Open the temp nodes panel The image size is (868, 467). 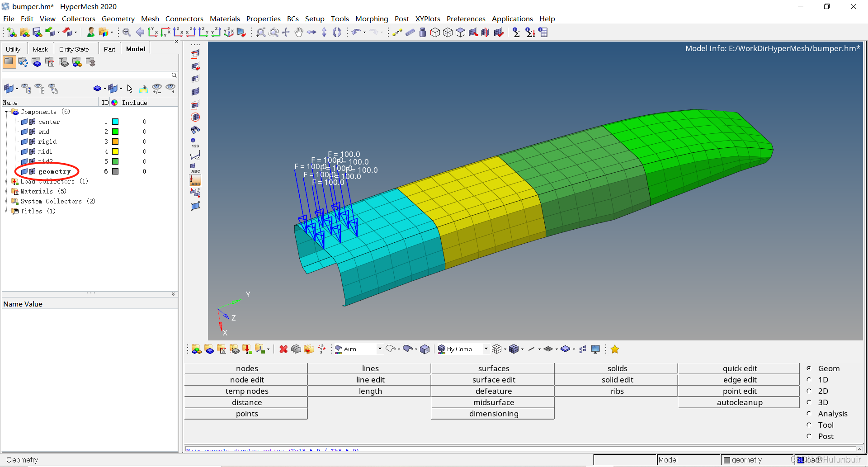click(247, 391)
